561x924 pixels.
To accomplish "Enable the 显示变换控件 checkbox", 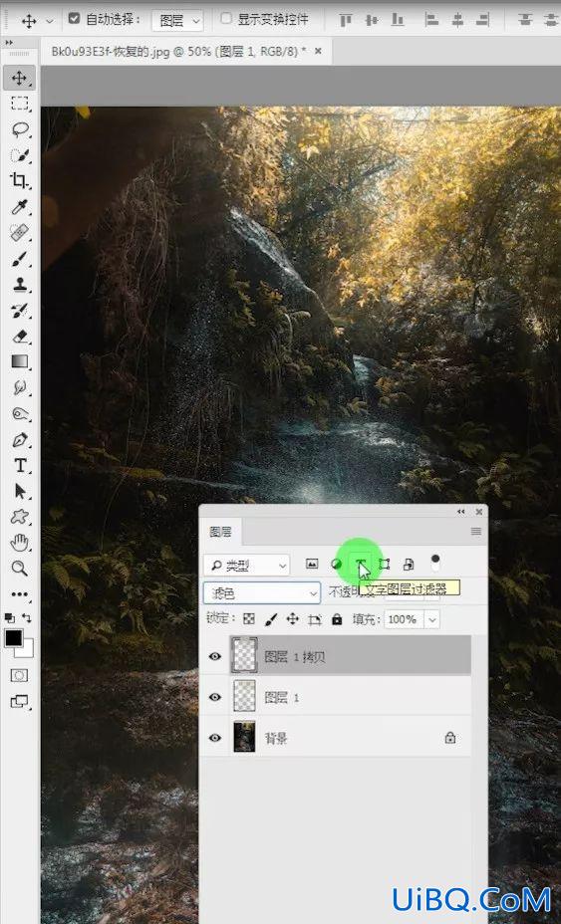I will (x=226, y=18).
